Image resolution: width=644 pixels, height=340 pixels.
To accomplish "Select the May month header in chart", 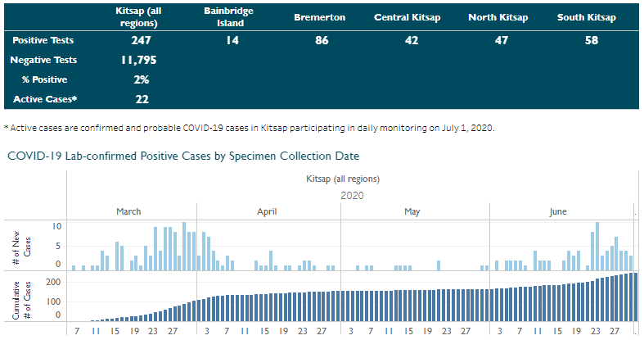I will [412, 211].
